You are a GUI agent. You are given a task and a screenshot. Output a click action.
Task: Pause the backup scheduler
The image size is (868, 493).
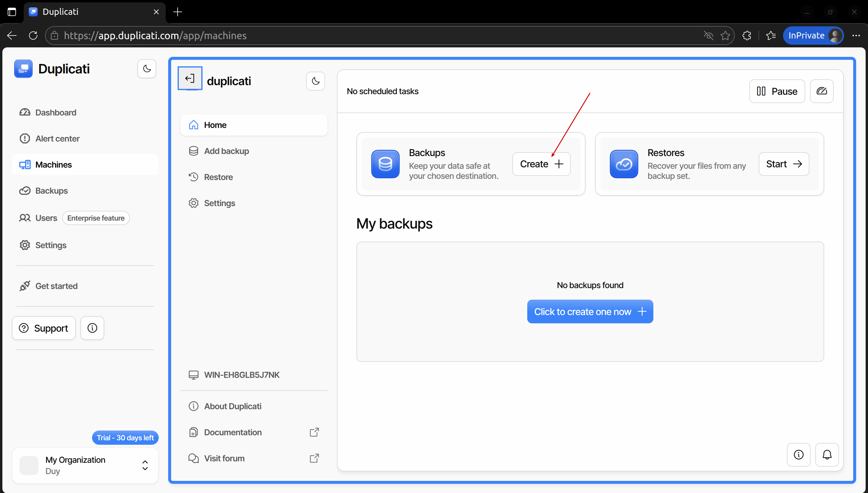(x=777, y=91)
